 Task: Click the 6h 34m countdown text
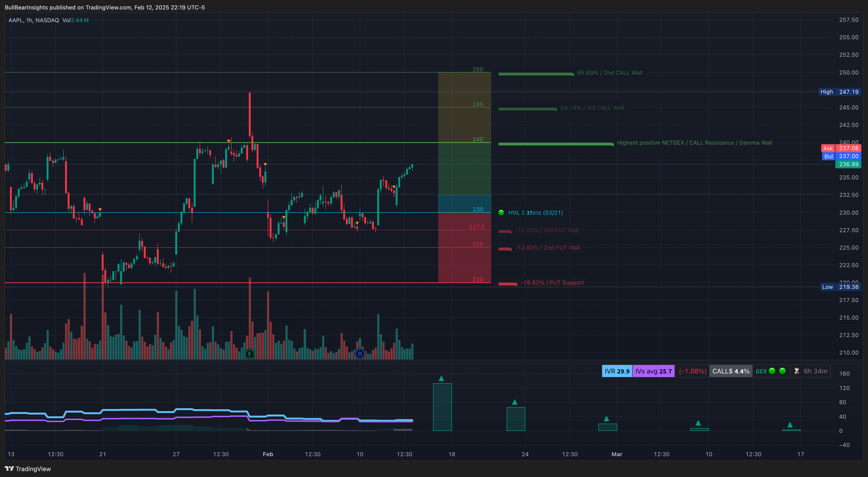pyautogui.click(x=815, y=371)
